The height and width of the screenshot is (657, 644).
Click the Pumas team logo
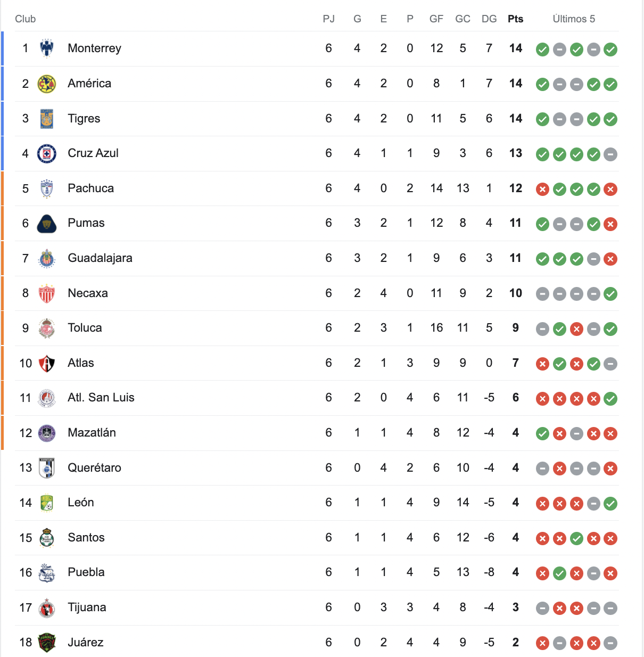pyautogui.click(x=47, y=224)
